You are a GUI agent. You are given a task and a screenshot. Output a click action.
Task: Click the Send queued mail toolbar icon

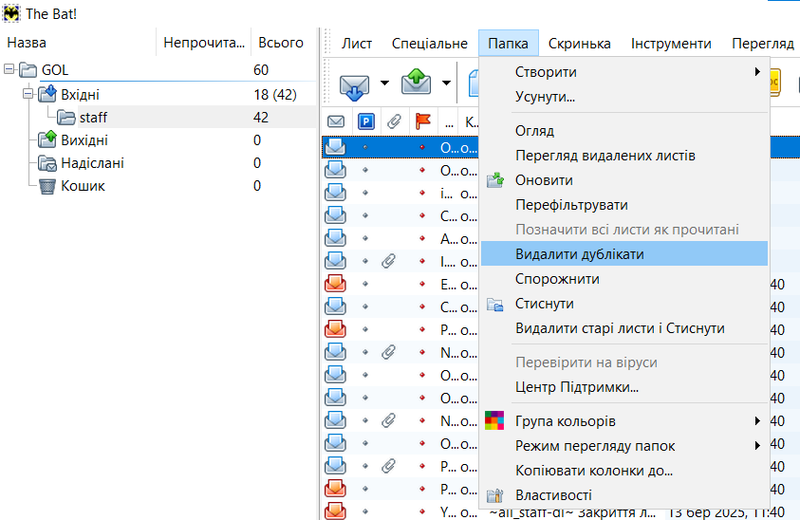(x=415, y=83)
